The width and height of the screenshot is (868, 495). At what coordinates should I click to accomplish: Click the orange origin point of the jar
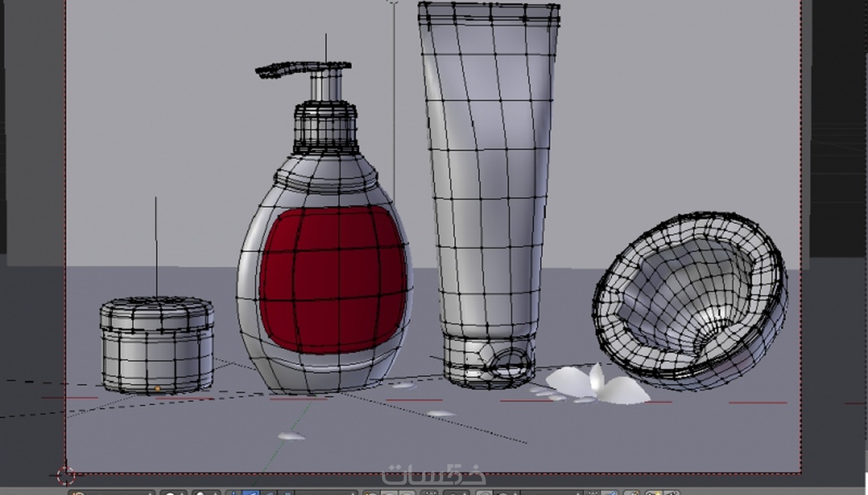[x=157, y=389]
